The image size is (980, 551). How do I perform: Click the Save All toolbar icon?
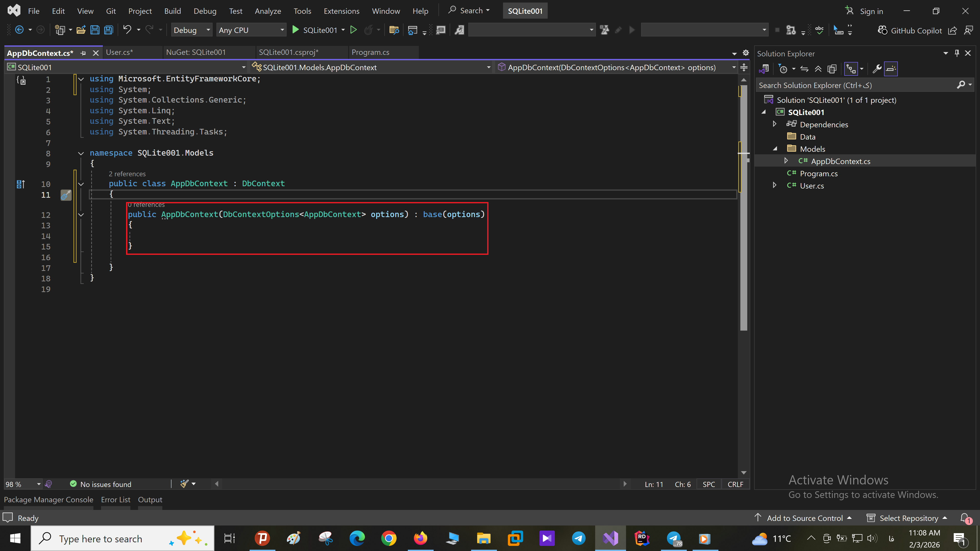point(109,30)
